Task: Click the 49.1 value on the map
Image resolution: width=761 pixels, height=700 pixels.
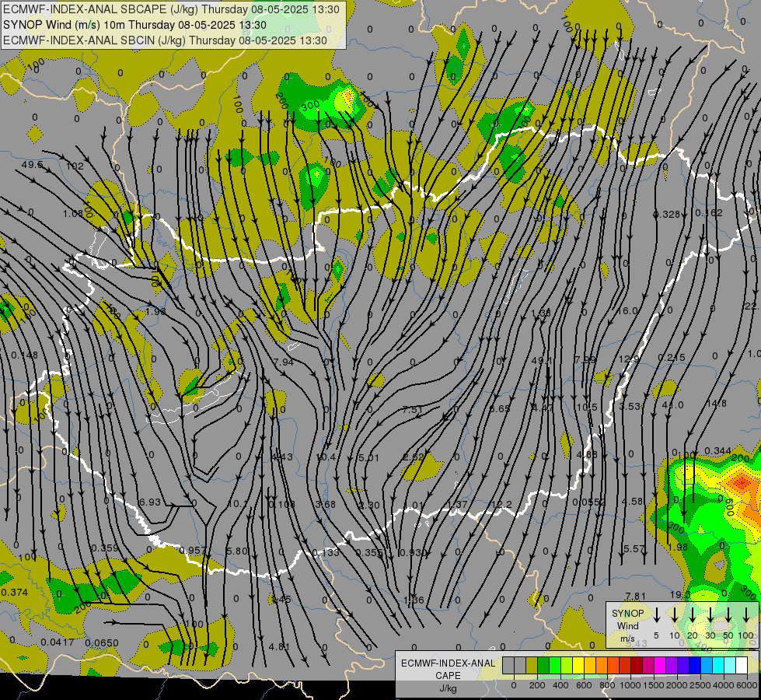Action: 542,360
